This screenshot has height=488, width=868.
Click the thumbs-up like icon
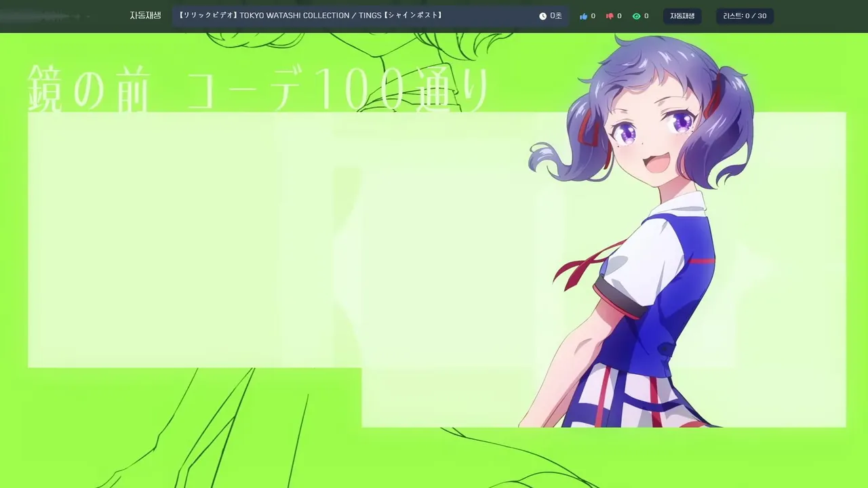point(583,16)
